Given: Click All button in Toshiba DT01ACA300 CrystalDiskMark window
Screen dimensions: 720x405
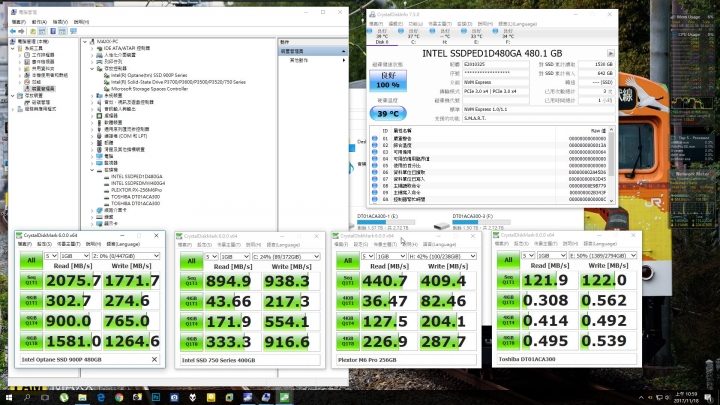Looking at the screenshot, I should point(508,260).
